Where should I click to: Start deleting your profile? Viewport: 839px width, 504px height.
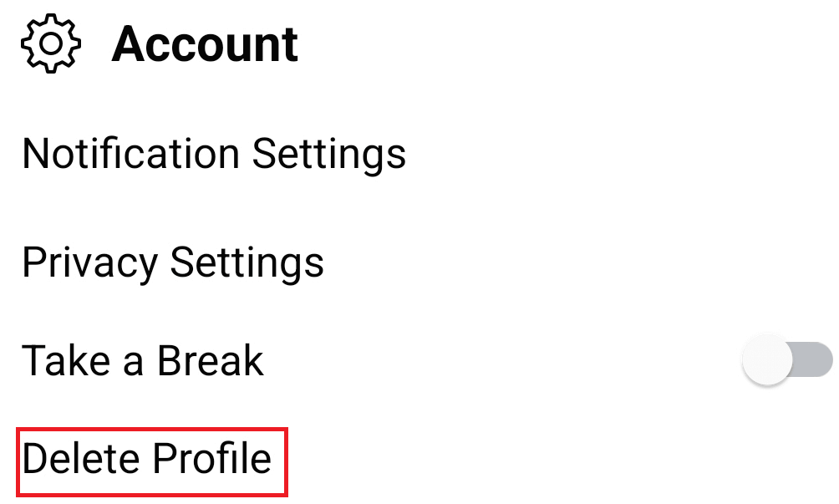point(147,460)
